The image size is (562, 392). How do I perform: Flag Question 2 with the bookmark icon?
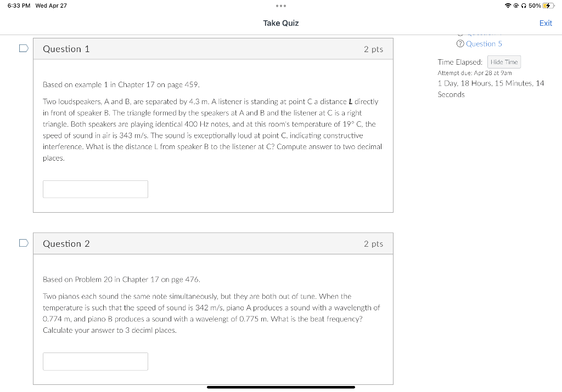pyautogui.click(x=24, y=243)
